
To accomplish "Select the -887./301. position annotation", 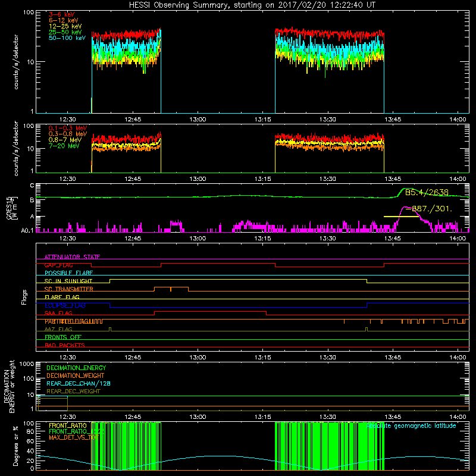I will [x=428, y=209].
